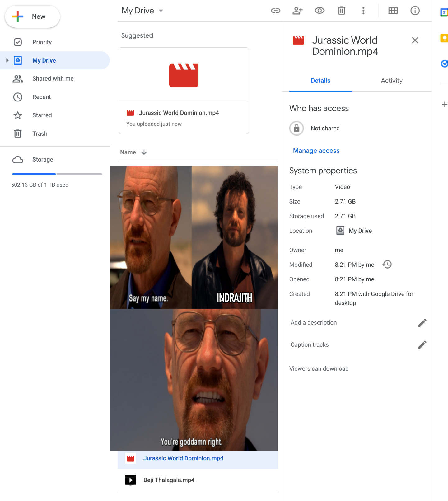Click the My Drive location drive icon

(x=340, y=231)
